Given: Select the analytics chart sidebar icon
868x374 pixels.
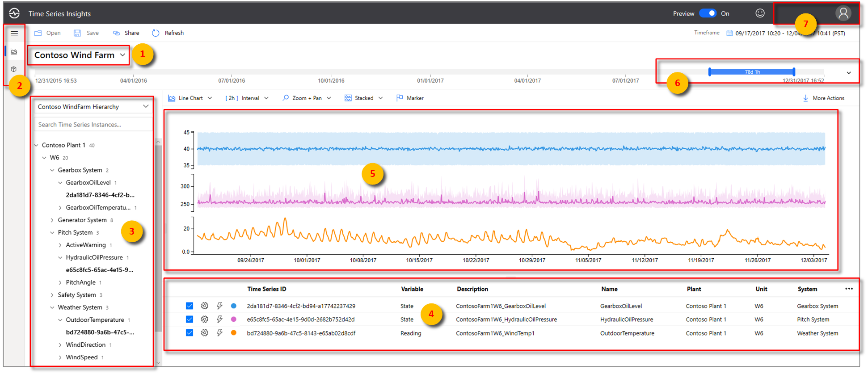Looking at the screenshot, I should pos(14,52).
